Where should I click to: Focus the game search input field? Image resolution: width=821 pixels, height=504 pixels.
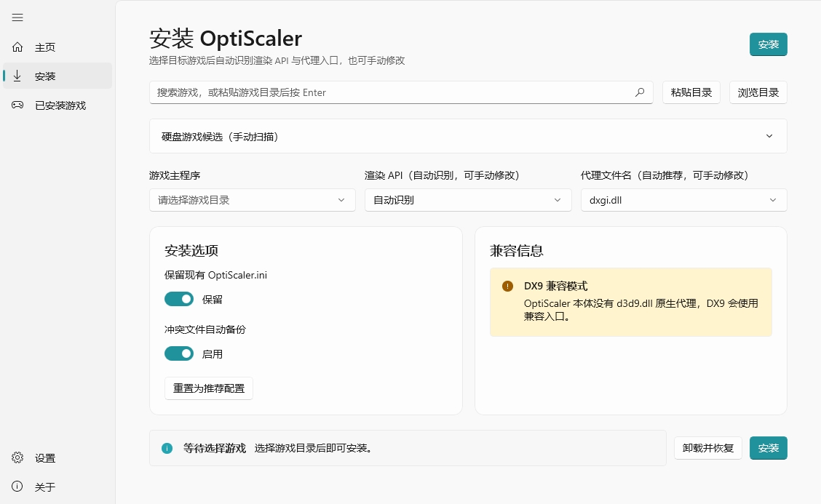pos(401,92)
